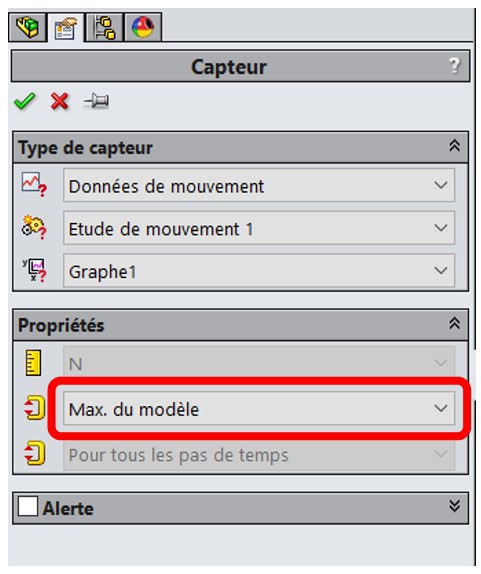Image resolution: width=481 pixels, height=574 pixels.
Task: Open the Etude de mouvement 1 dropdown
Action: (259, 228)
